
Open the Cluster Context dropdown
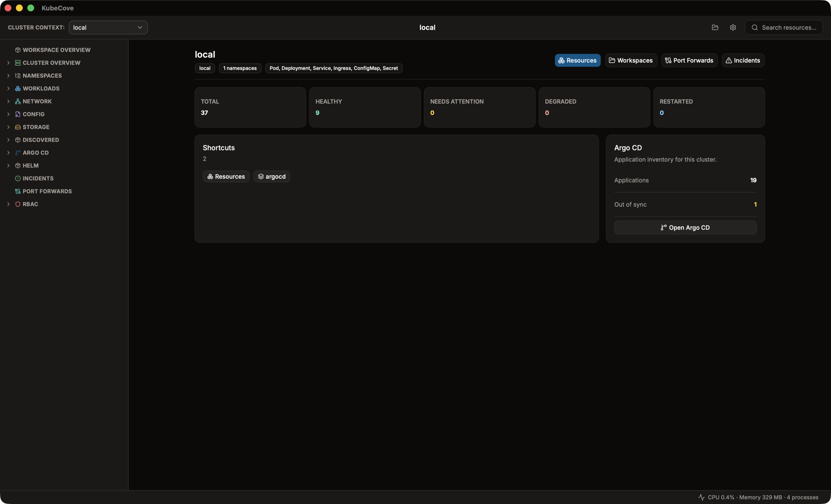108,27
